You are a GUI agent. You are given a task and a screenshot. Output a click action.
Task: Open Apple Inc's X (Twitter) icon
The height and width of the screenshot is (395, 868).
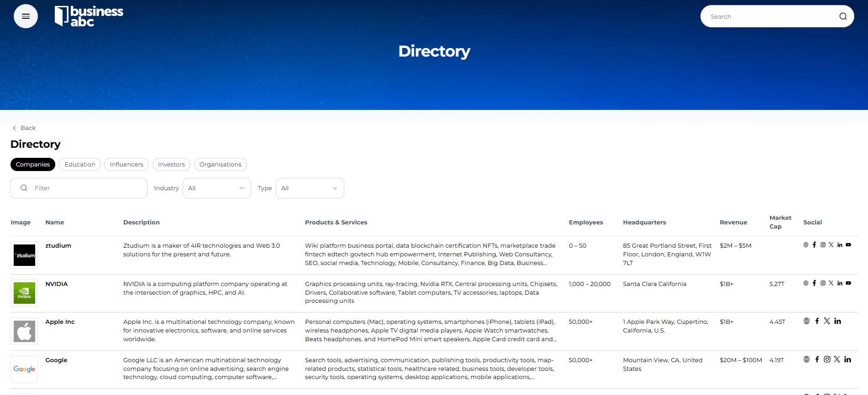[827, 321]
